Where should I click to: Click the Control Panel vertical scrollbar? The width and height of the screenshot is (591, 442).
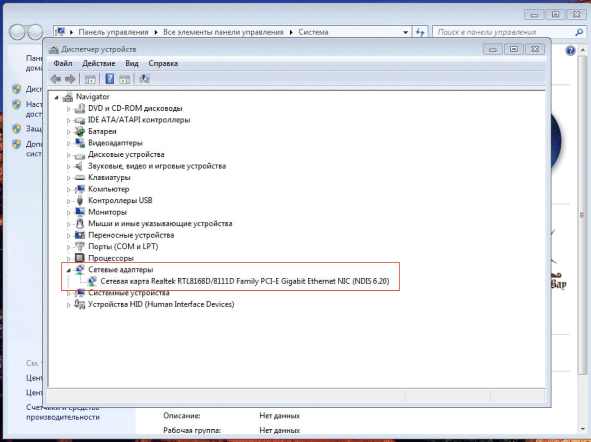582,215
